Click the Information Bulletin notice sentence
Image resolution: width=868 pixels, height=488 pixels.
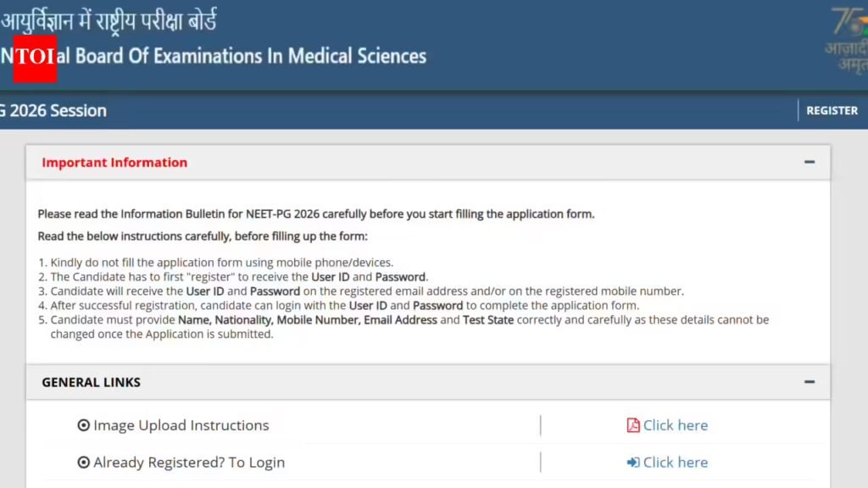(x=316, y=214)
